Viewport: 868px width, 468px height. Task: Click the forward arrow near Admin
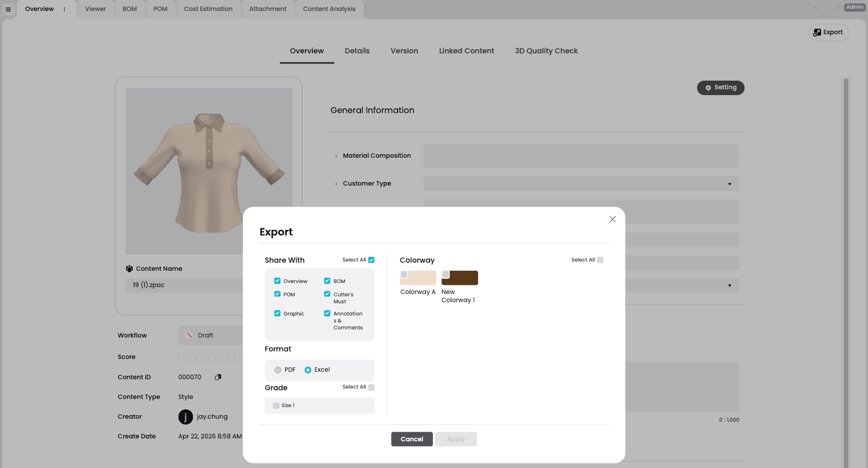(x=838, y=8)
